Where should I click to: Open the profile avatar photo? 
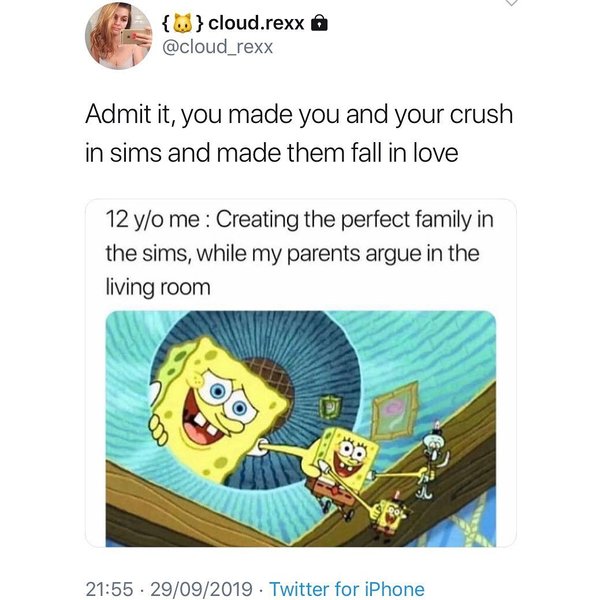118,35
